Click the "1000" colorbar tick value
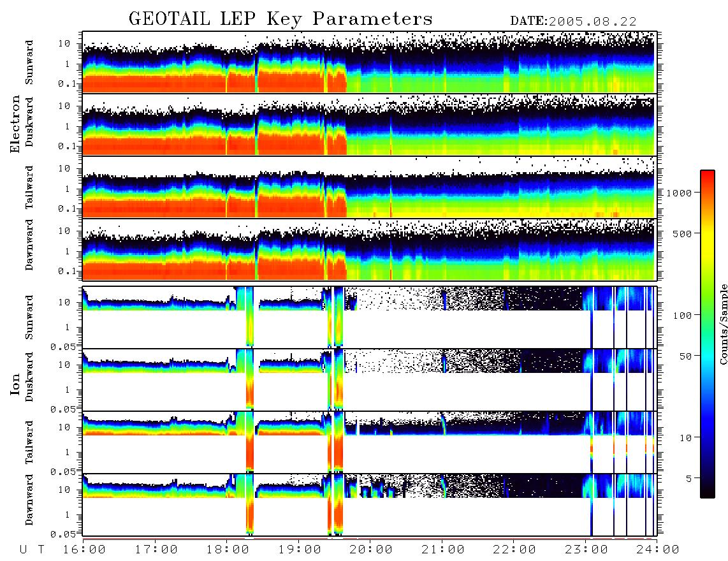This screenshot has width=728, height=561. (x=679, y=193)
